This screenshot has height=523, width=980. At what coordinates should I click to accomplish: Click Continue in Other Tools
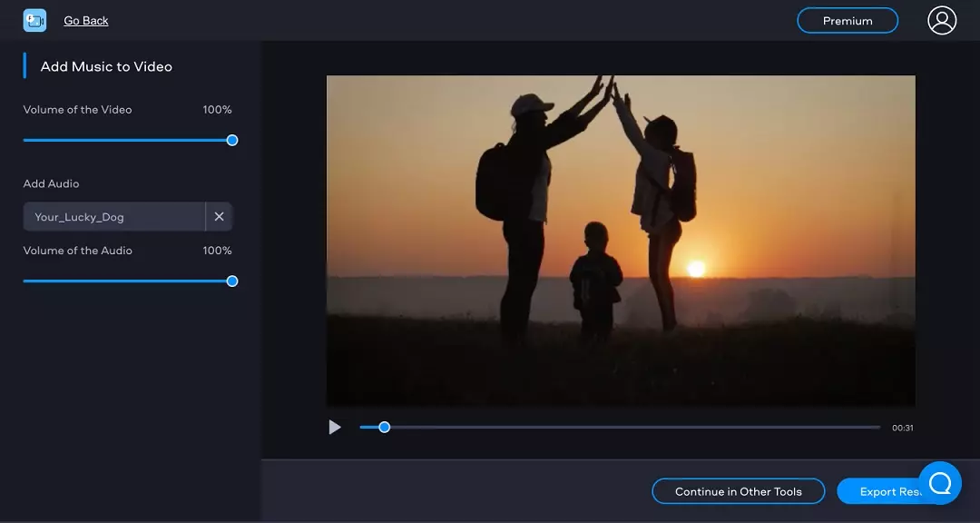click(x=738, y=491)
